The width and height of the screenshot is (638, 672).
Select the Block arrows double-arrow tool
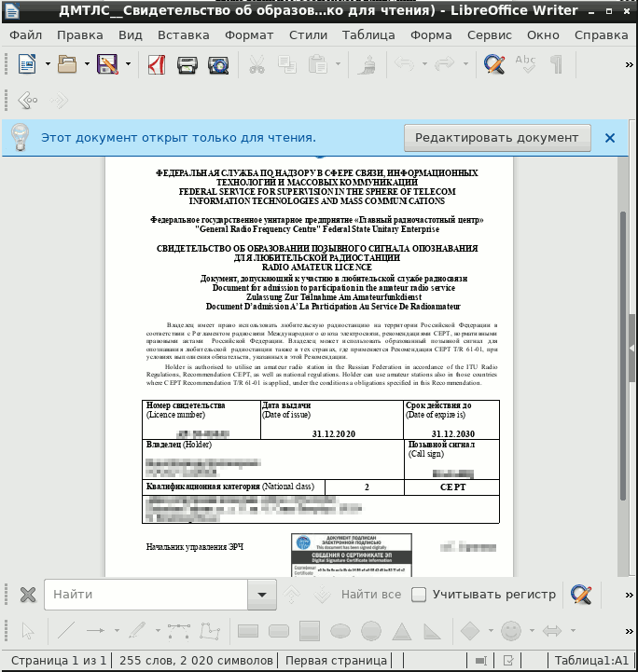pos(552,631)
